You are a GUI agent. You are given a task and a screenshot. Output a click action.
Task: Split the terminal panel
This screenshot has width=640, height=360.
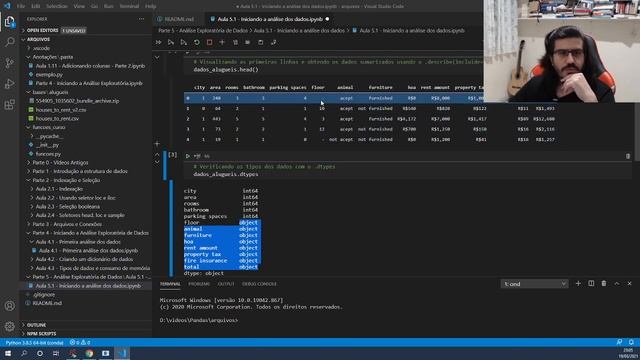pos(591,284)
